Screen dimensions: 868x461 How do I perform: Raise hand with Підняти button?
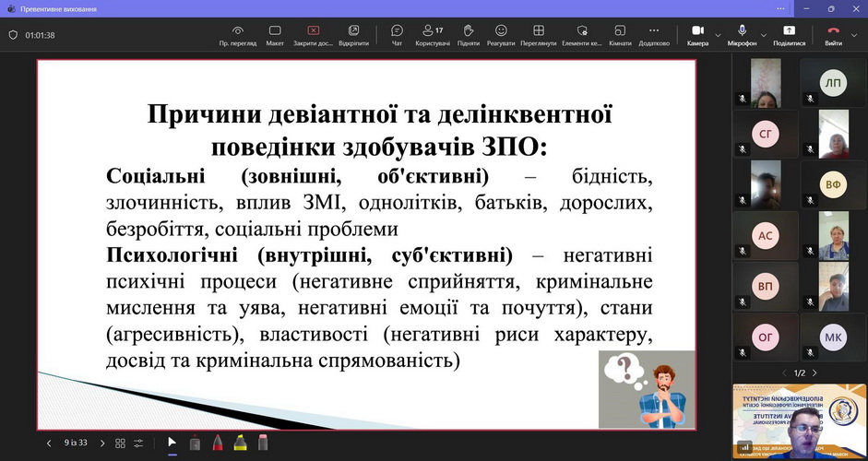pos(468,35)
